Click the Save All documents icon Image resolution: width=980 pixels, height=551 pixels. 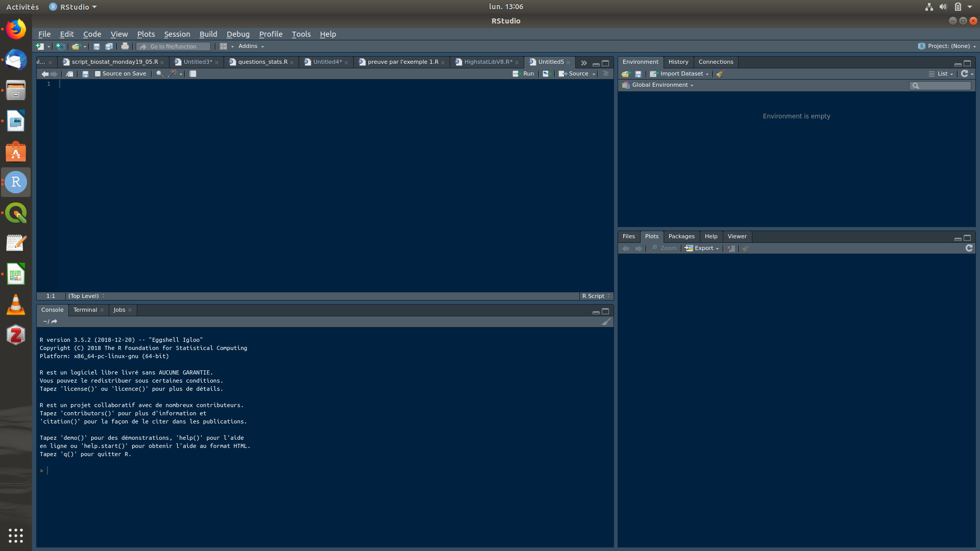[109, 46]
